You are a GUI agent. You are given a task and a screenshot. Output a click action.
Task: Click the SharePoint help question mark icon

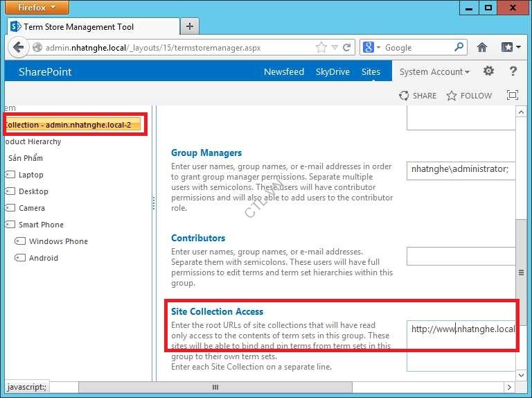pyautogui.click(x=513, y=71)
